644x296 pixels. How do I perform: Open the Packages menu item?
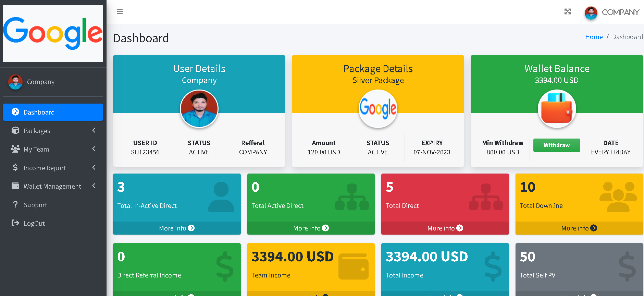point(53,131)
